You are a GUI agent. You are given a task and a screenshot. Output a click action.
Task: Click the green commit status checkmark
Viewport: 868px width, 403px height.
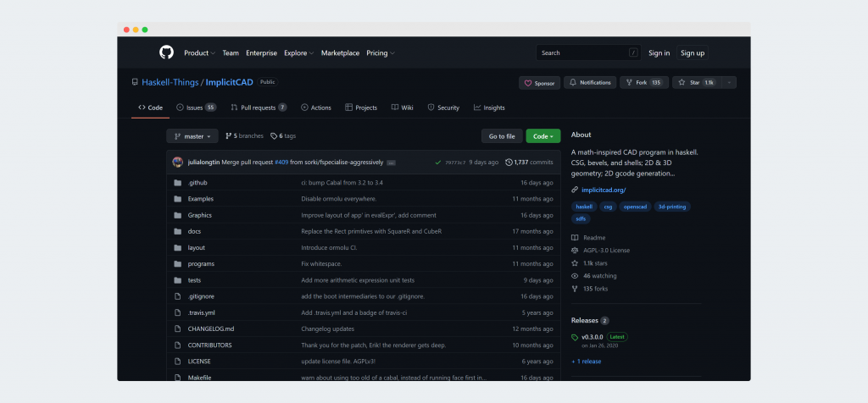(438, 163)
